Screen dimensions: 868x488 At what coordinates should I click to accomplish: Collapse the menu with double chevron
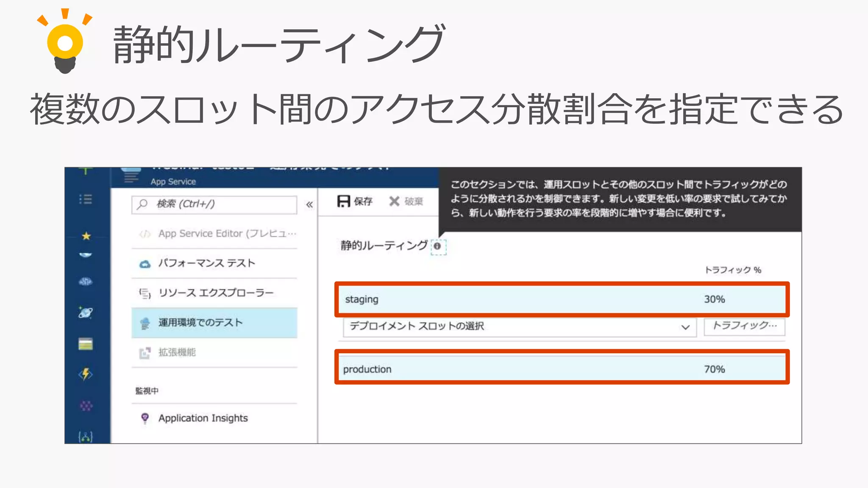[309, 205]
